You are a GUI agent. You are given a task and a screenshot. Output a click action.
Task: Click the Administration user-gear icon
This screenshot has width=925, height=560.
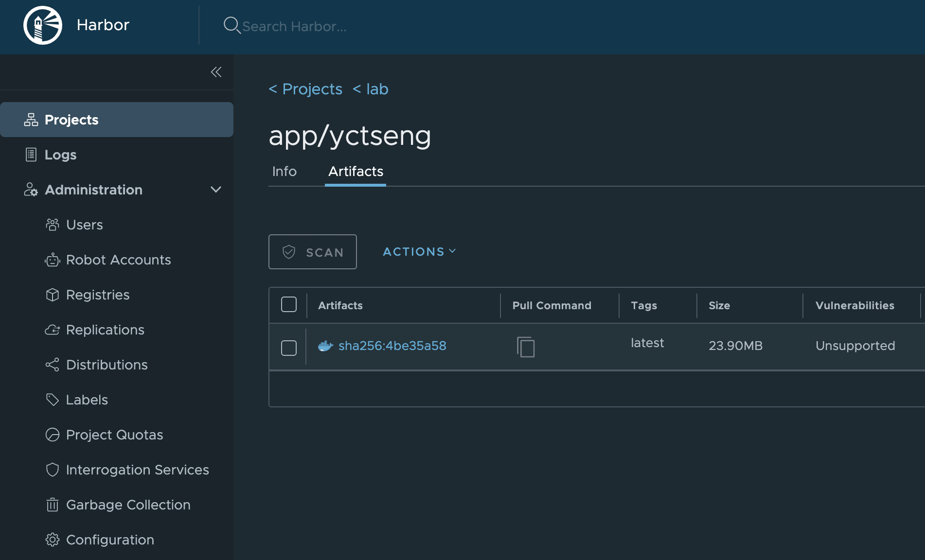coord(31,190)
